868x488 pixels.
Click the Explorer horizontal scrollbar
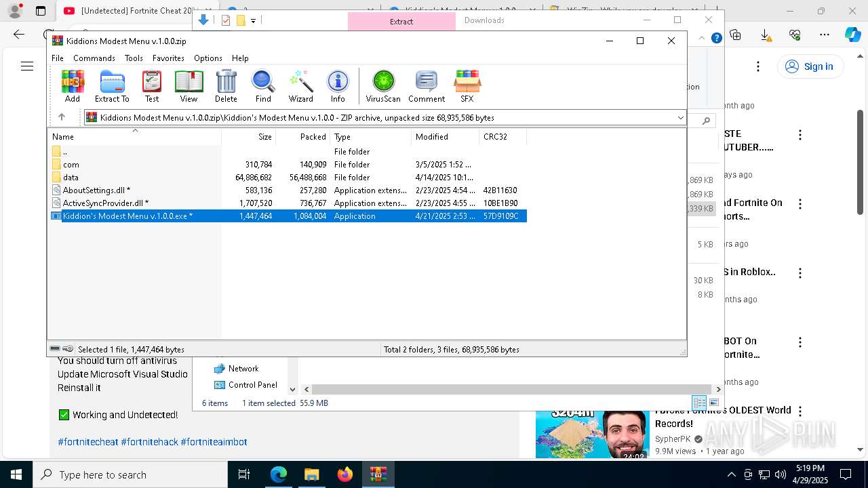pos(512,389)
